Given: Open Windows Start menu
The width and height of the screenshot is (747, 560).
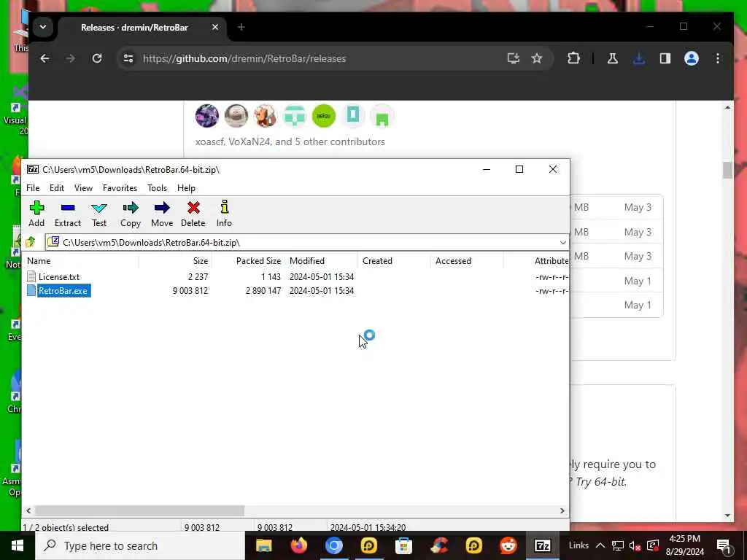Looking at the screenshot, I should click(x=18, y=545).
